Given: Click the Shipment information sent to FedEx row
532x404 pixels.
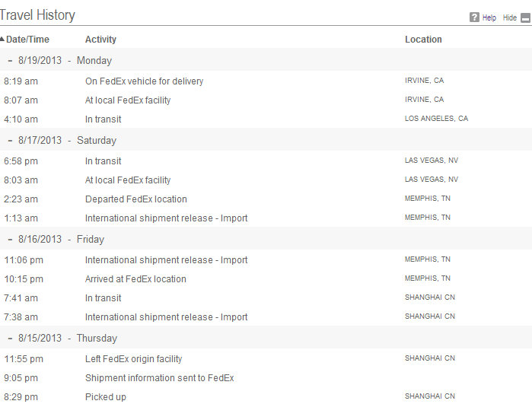Looking at the screenshot, I should tap(266, 378).
